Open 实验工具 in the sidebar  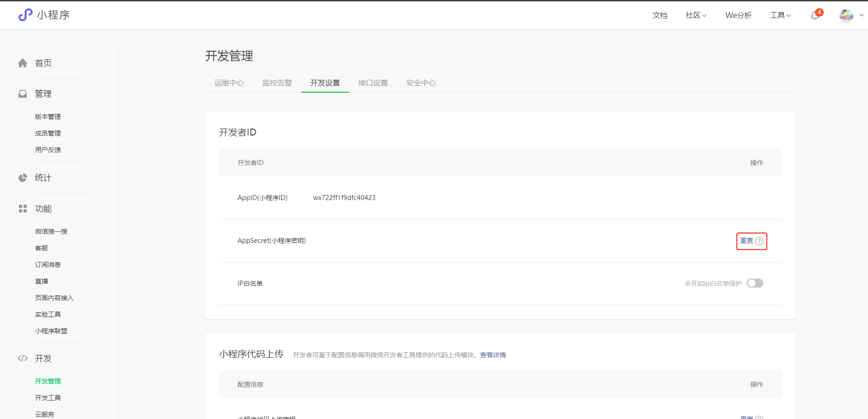pos(48,314)
